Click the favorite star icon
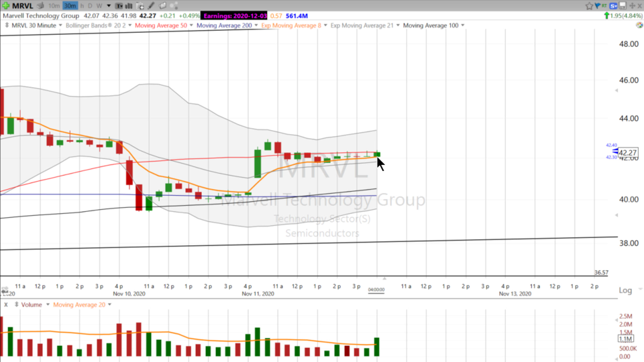The image size is (644, 362). click(x=590, y=6)
